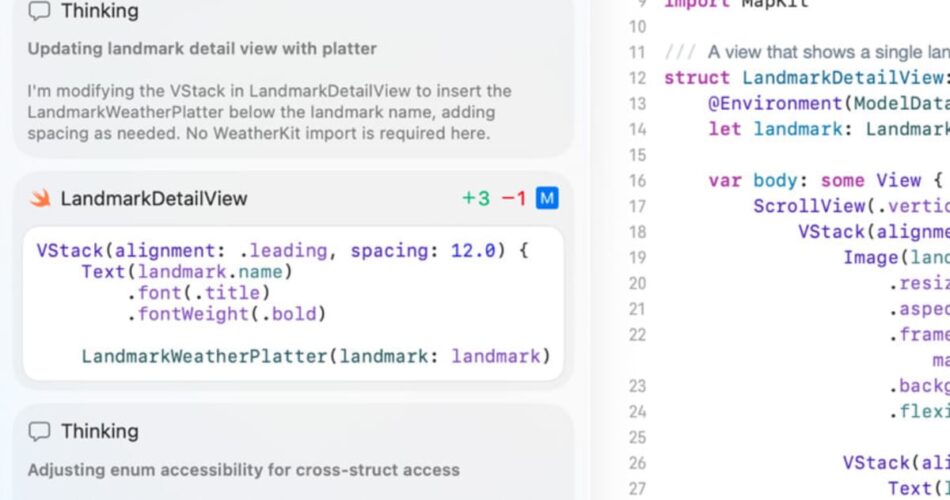
Task: Expand "Adjusting enum accessibility for cross-struct access" heading
Action: point(243,469)
